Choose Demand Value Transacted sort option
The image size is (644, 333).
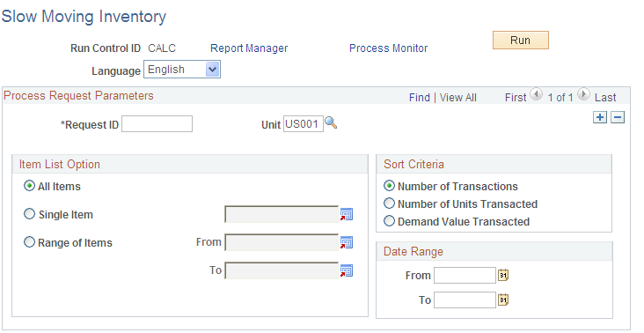389,221
